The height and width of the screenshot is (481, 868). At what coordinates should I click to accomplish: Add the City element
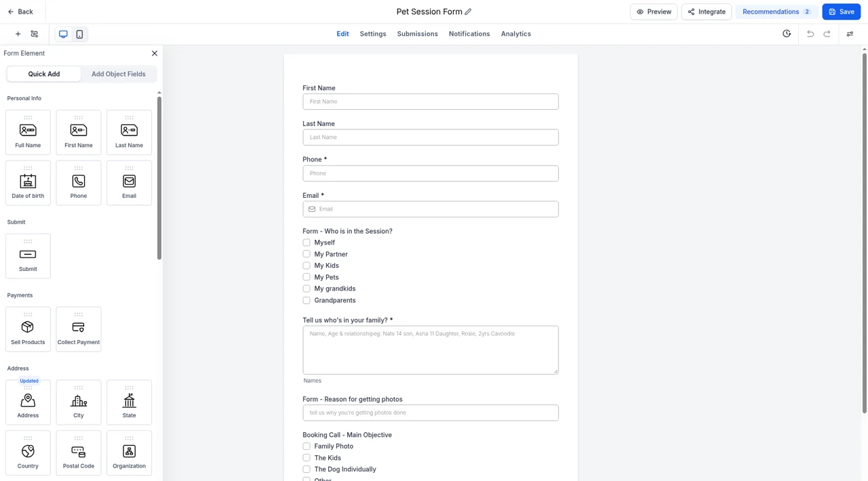tap(79, 402)
